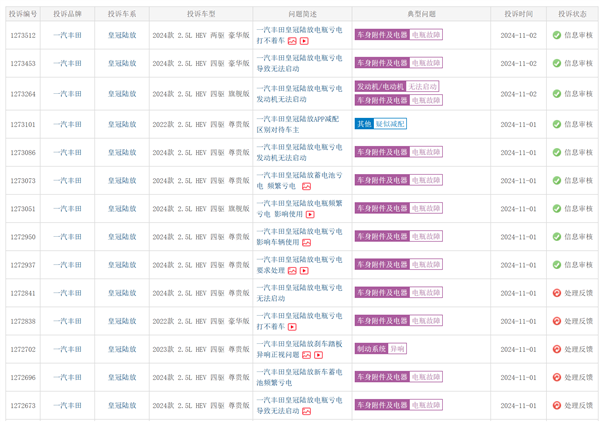Image resolution: width=600 pixels, height=422 pixels.
Task: Click the 投诉时间 column header
Action: [518, 14]
